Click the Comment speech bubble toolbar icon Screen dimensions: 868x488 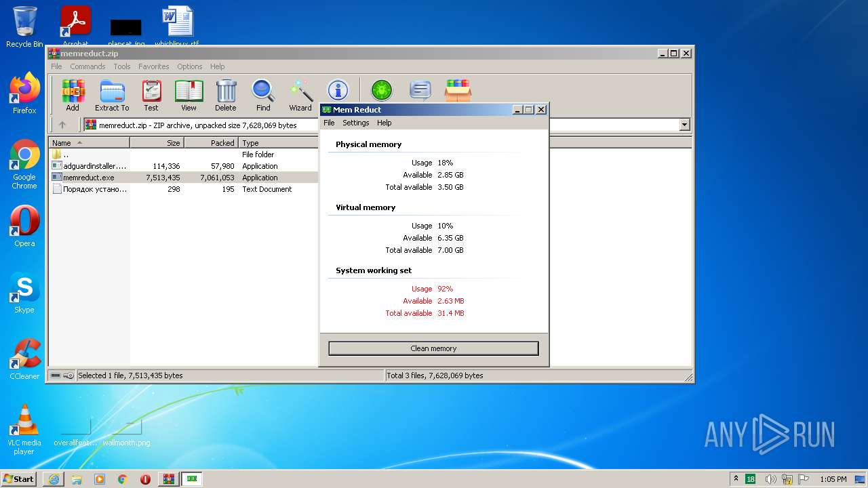[420, 90]
